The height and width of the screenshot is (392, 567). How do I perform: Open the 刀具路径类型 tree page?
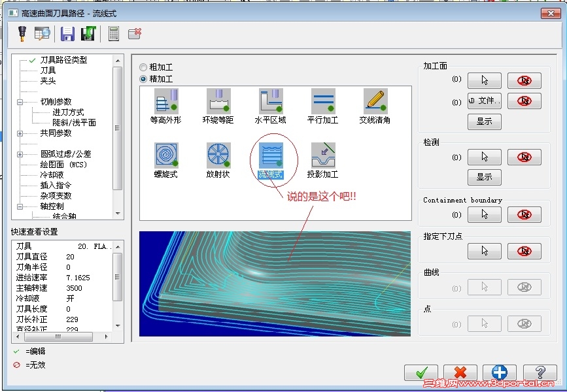pyautogui.click(x=63, y=60)
